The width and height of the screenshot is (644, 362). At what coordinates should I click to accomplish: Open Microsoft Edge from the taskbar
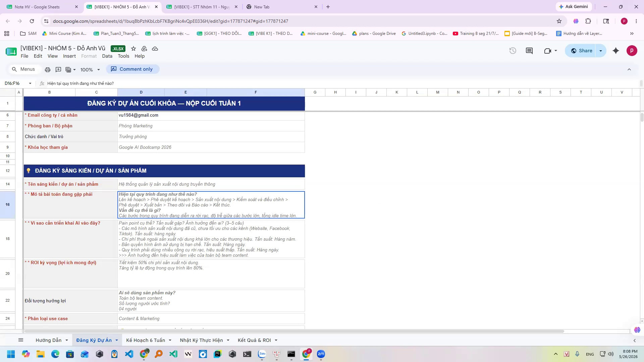[x=55, y=354]
